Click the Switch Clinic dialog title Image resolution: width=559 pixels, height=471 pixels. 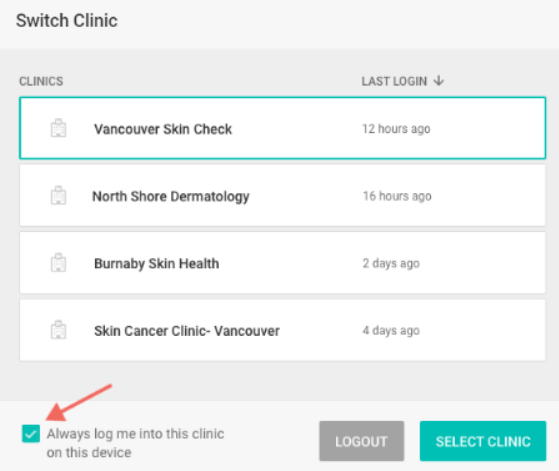point(67,20)
